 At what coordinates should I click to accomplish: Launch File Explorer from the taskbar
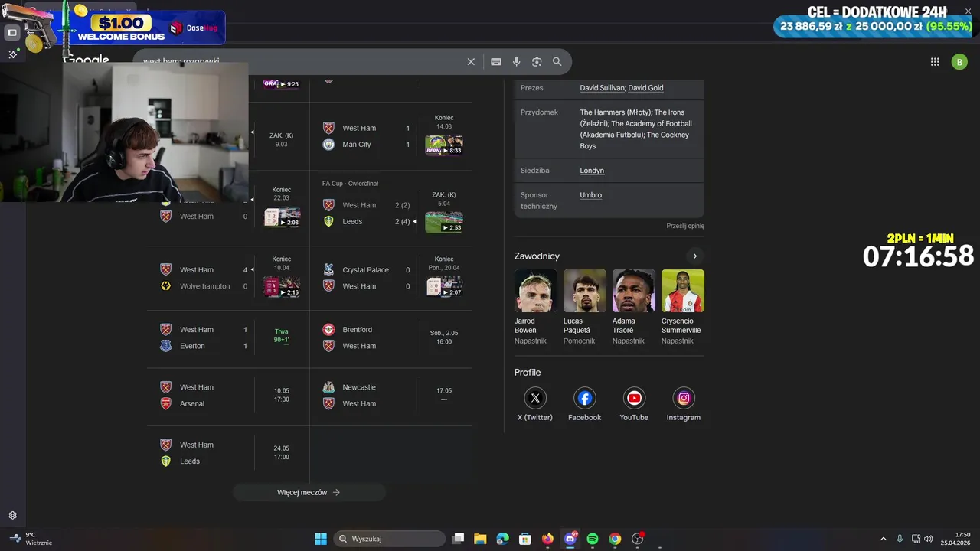(x=480, y=539)
